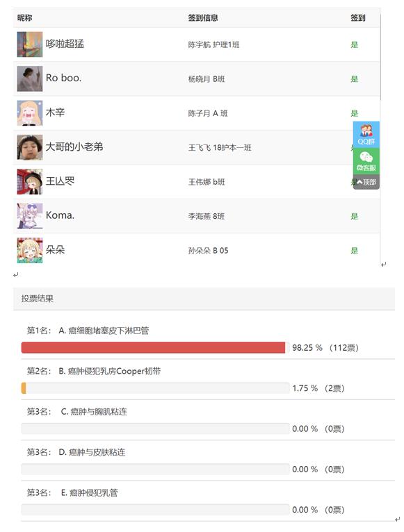Screen dimensions: 404x532
Task: Click 是 status for 朵朵 row
Action: pos(355,251)
